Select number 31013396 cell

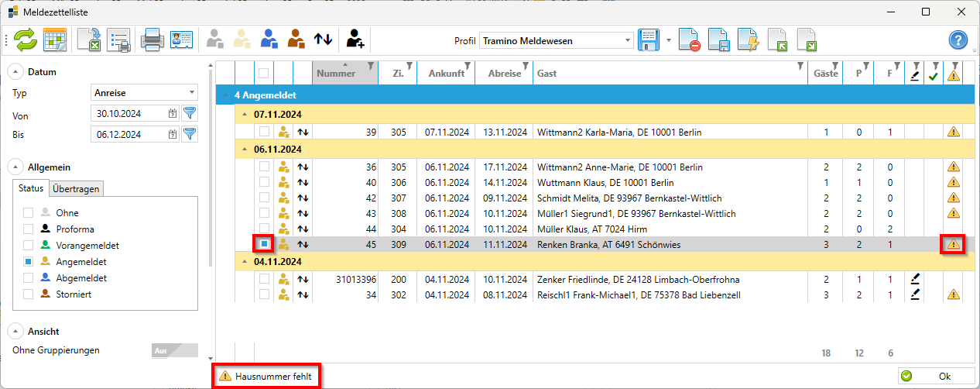[x=345, y=279]
